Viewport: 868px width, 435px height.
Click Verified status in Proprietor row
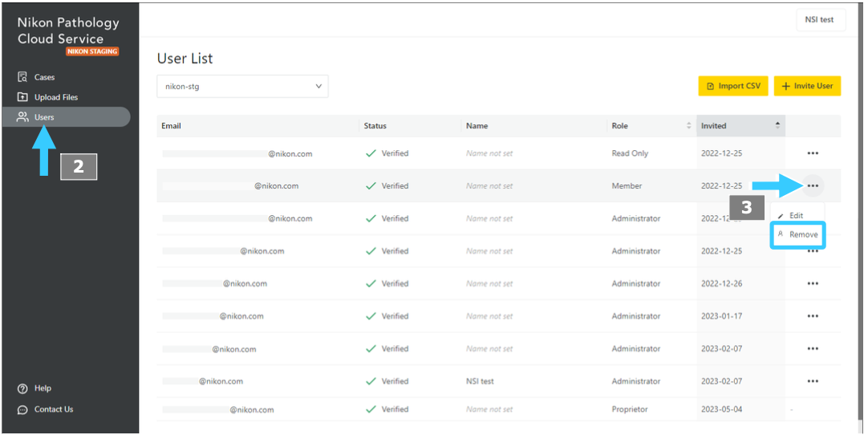point(387,409)
